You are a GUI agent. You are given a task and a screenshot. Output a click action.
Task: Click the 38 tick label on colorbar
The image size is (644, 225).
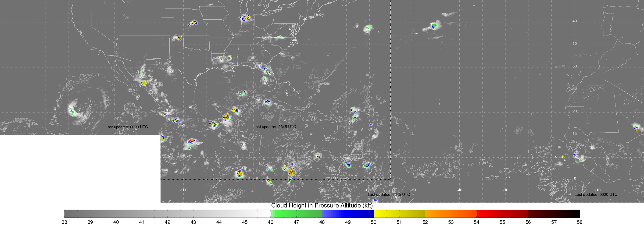point(64,222)
